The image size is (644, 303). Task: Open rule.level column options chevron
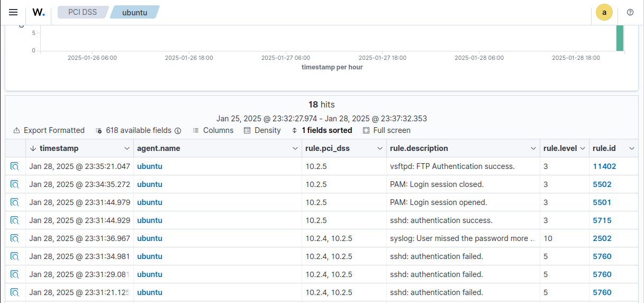583,148
